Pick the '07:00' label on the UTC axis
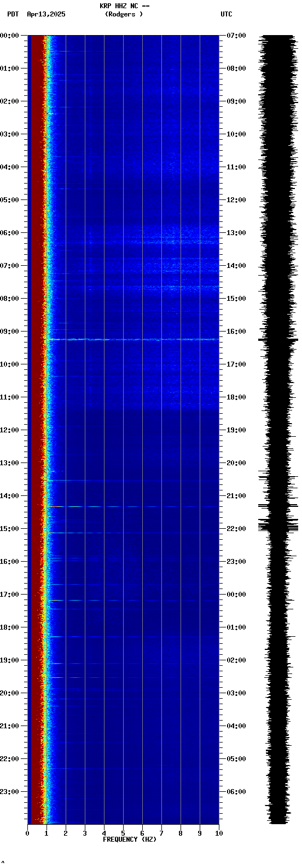 click(x=236, y=36)
